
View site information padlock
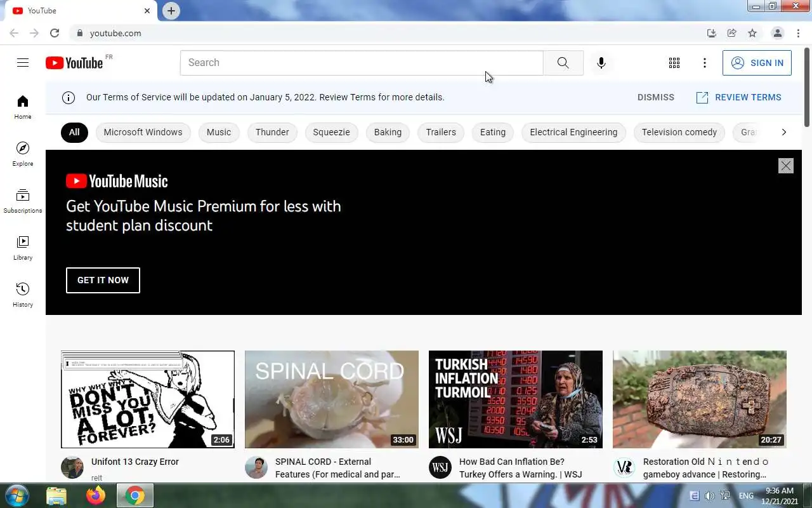tap(79, 33)
